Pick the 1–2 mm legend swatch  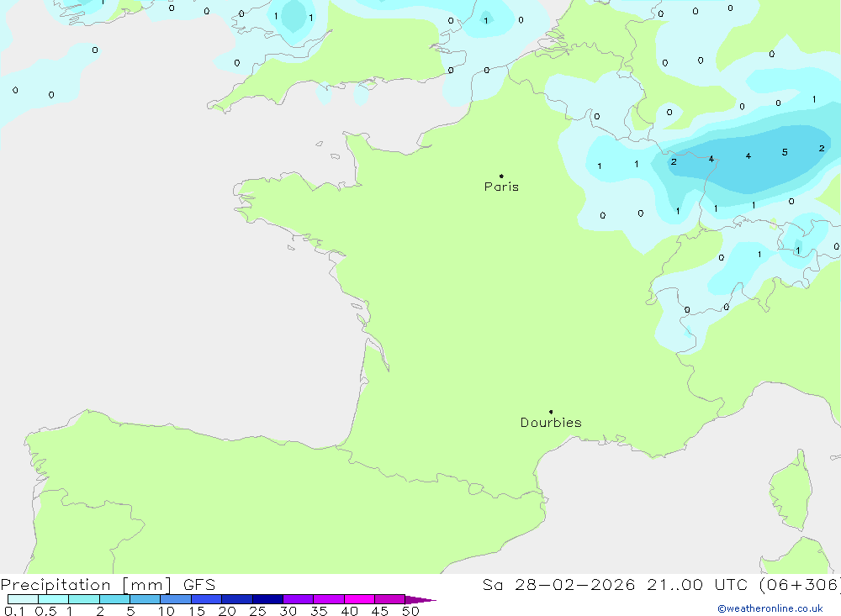pyautogui.click(x=84, y=599)
